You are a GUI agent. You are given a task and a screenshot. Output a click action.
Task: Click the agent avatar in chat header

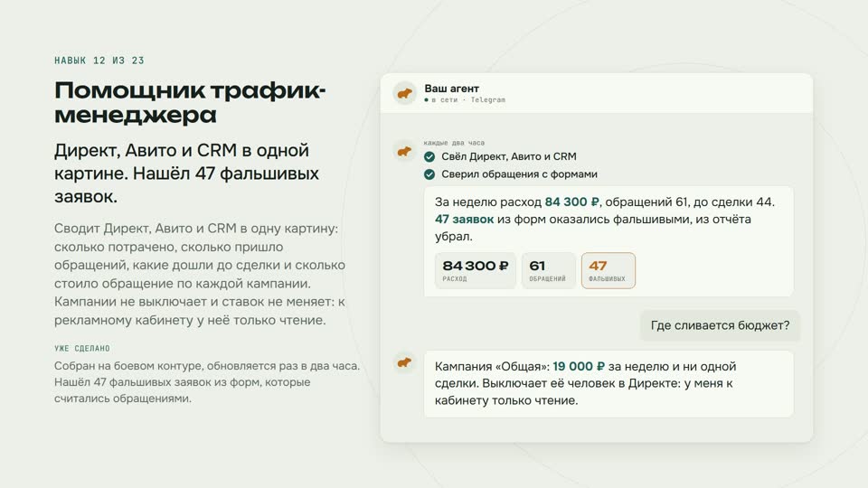[x=405, y=93]
